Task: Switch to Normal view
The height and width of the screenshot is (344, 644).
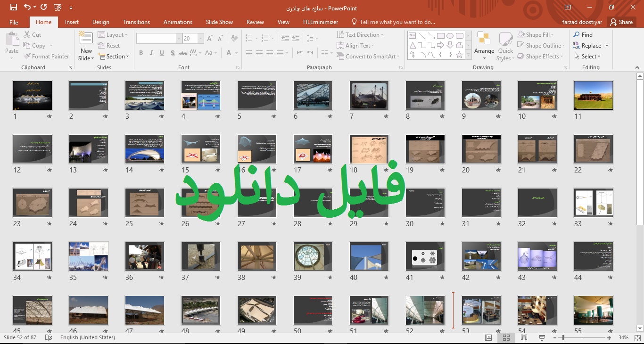Action: (489, 338)
